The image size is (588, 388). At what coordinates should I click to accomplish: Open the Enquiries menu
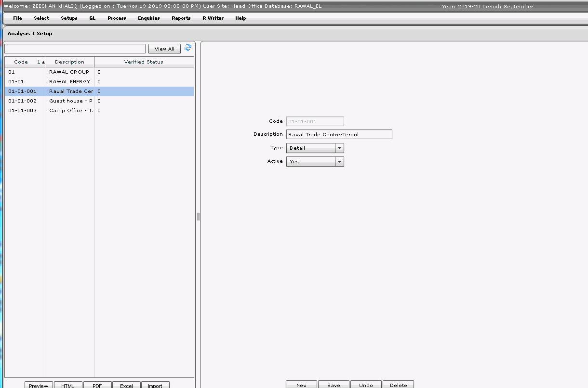point(148,18)
